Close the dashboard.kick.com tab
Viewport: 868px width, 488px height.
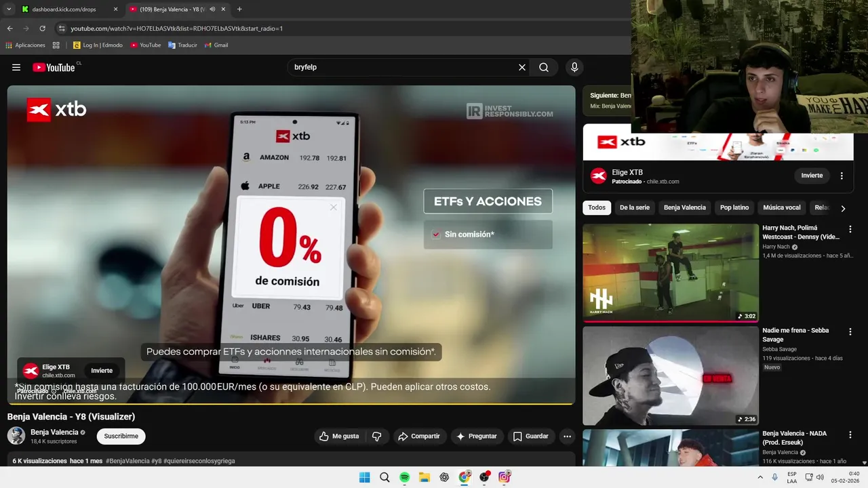coord(115,9)
